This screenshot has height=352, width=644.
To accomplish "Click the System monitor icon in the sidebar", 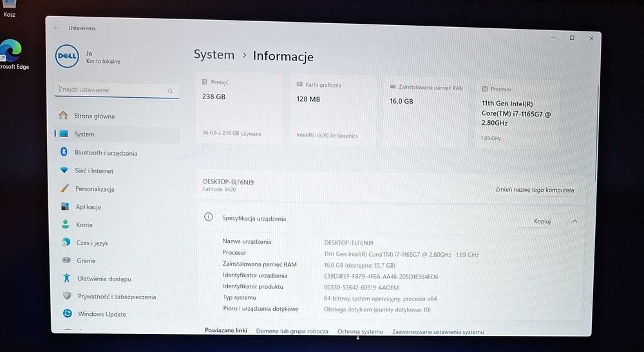I will 64,133.
